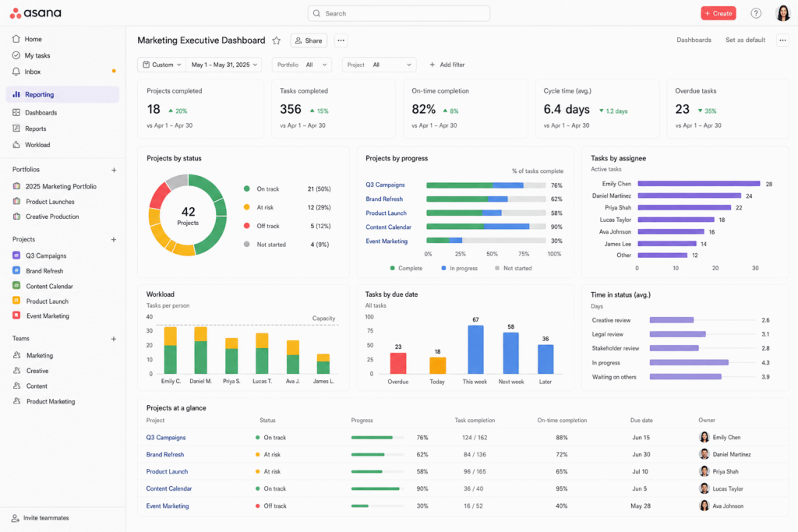Click the Off track red legend dot
Screen dimensions: 798x532
247,226
